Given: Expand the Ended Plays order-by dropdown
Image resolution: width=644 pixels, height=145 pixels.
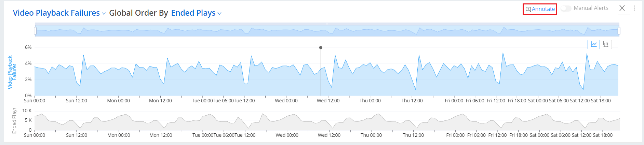Looking at the screenshot, I should click(193, 13).
